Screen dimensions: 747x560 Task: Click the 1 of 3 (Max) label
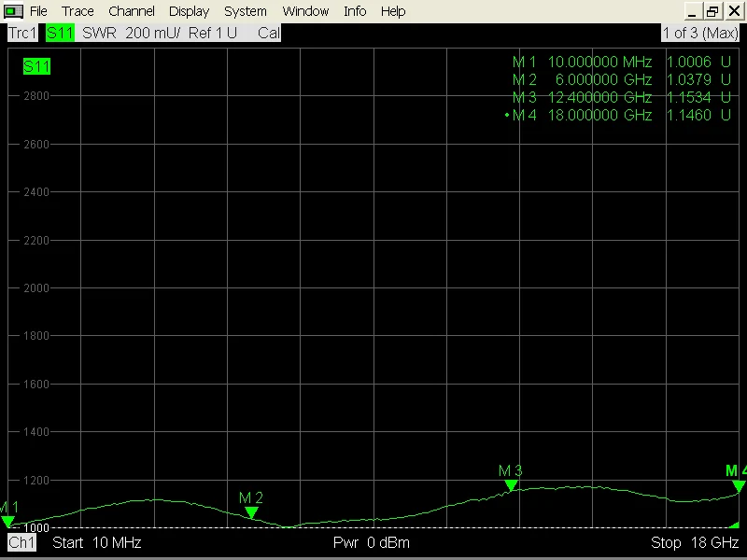click(699, 33)
